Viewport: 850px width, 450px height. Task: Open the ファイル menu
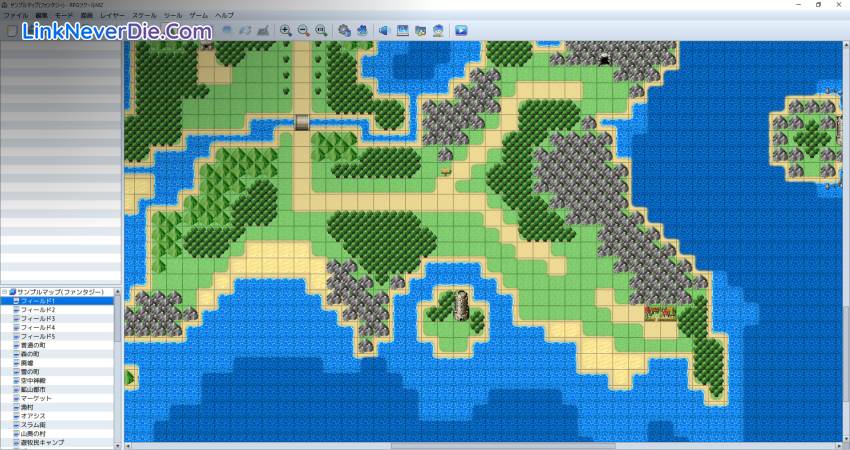(x=17, y=16)
